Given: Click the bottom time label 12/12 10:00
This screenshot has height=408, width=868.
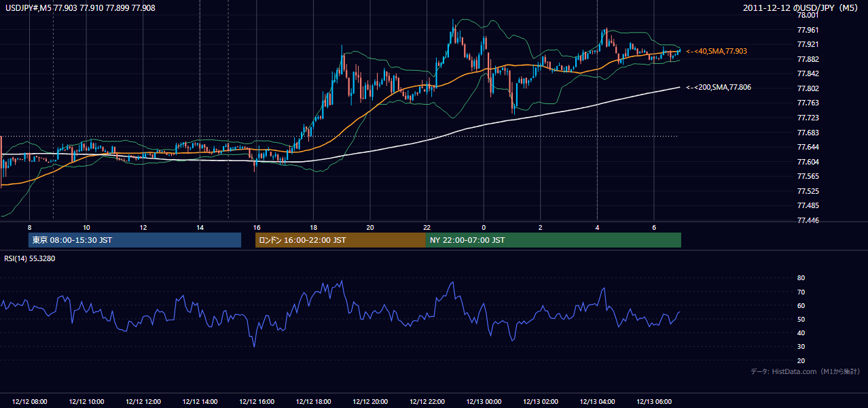Looking at the screenshot, I should (x=86, y=402).
